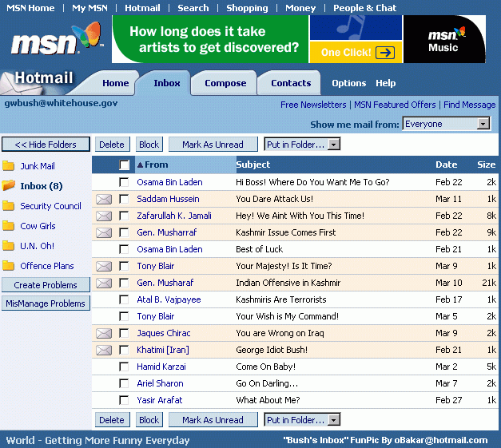501x448 pixels.
Task: Click the subject 'Come On Baby!'
Action: 265,367
